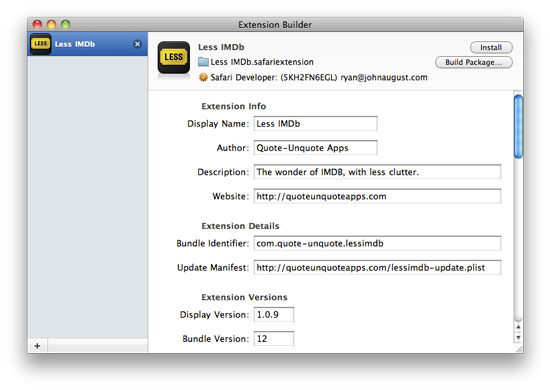
Task: Click the Bundle Version field
Action: point(274,338)
